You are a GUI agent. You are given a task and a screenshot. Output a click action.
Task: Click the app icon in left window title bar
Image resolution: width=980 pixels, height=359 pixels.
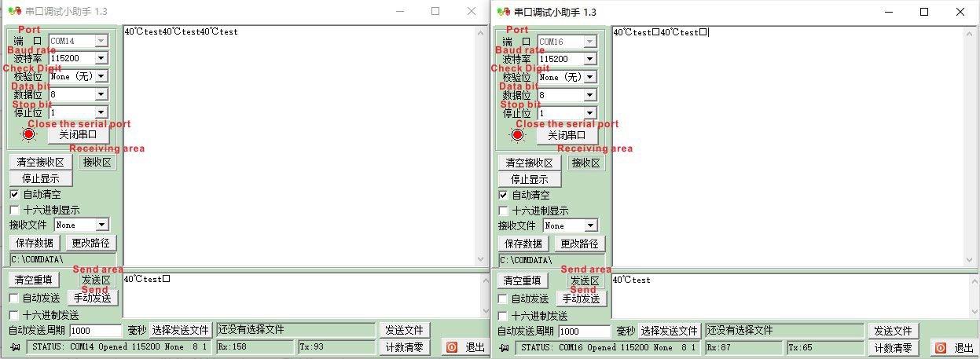click(x=13, y=12)
